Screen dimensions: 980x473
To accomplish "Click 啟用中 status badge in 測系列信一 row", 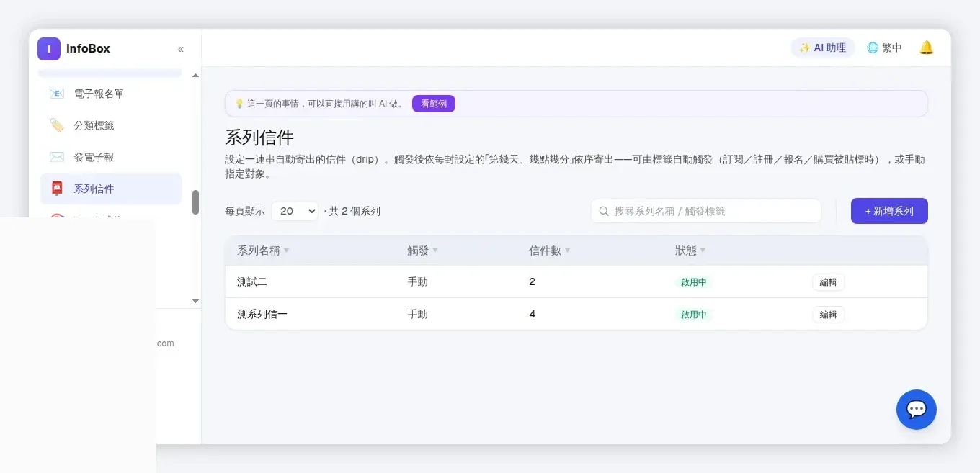I will tap(694, 315).
